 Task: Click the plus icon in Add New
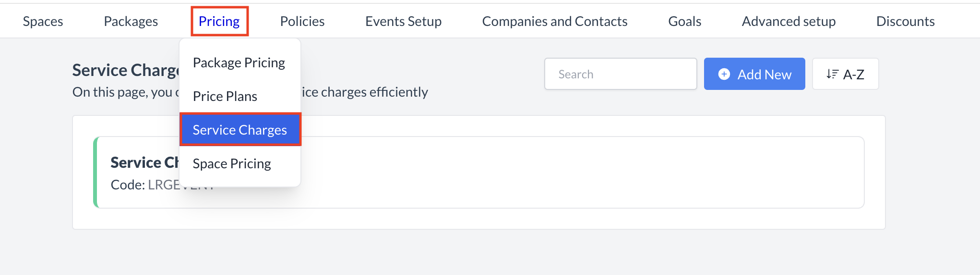point(724,74)
